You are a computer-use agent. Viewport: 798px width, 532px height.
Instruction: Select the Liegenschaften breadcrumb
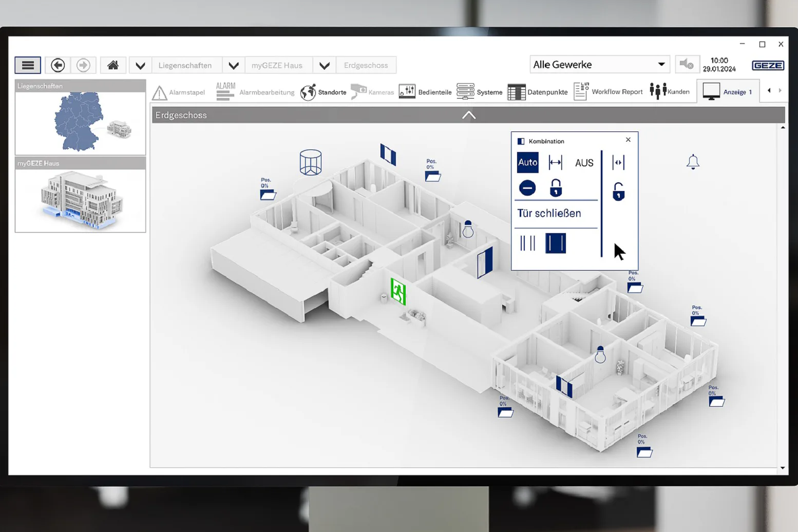[x=185, y=66]
